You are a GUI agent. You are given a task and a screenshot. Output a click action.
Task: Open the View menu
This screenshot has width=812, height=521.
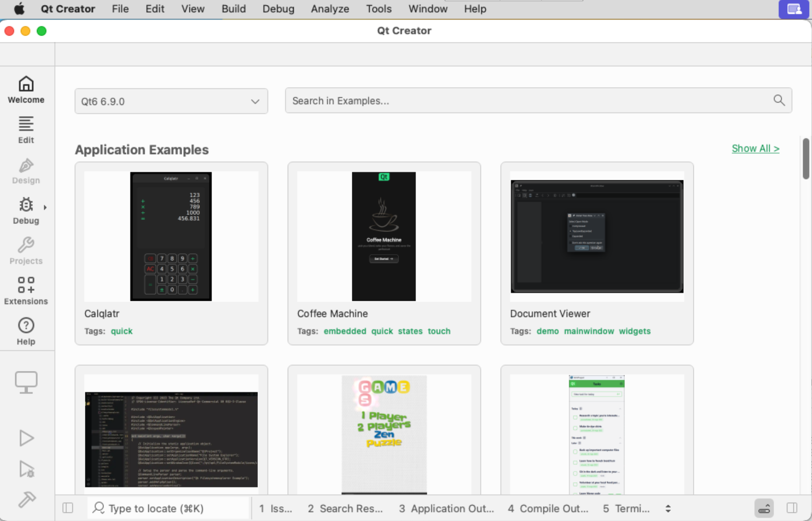point(193,9)
